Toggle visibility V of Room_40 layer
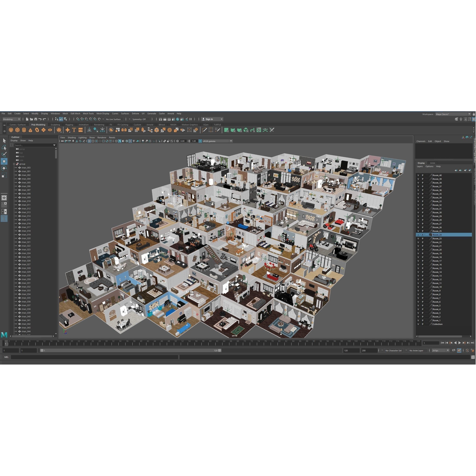 [418, 175]
